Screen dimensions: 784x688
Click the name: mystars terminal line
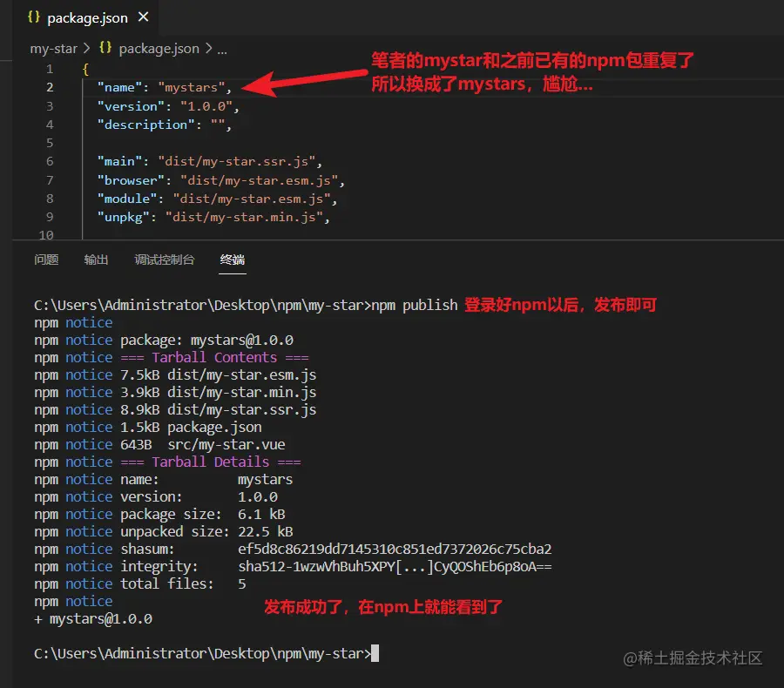coord(164,480)
